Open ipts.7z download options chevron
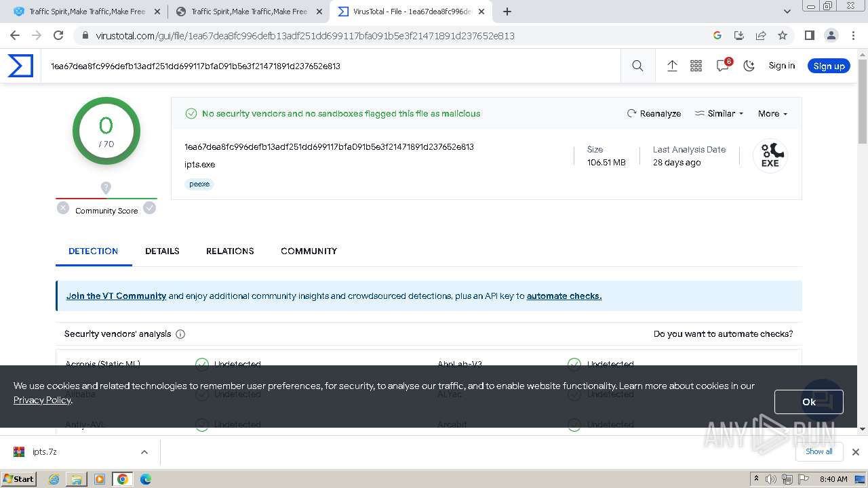The image size is (868, 488). click(x=144, y=452)
